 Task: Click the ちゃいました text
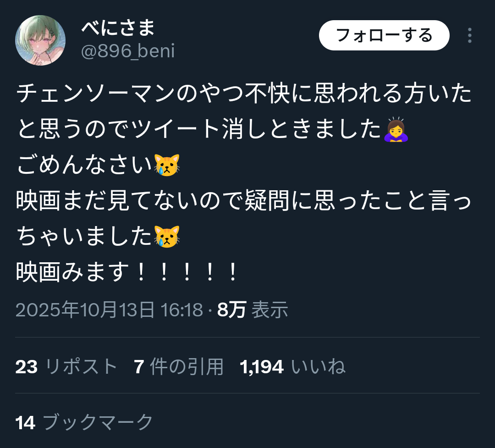click(85, 236)
